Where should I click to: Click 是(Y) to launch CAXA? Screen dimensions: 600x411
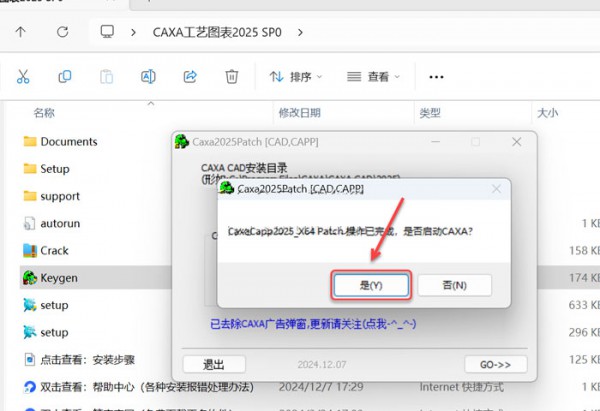coord(371,285)
